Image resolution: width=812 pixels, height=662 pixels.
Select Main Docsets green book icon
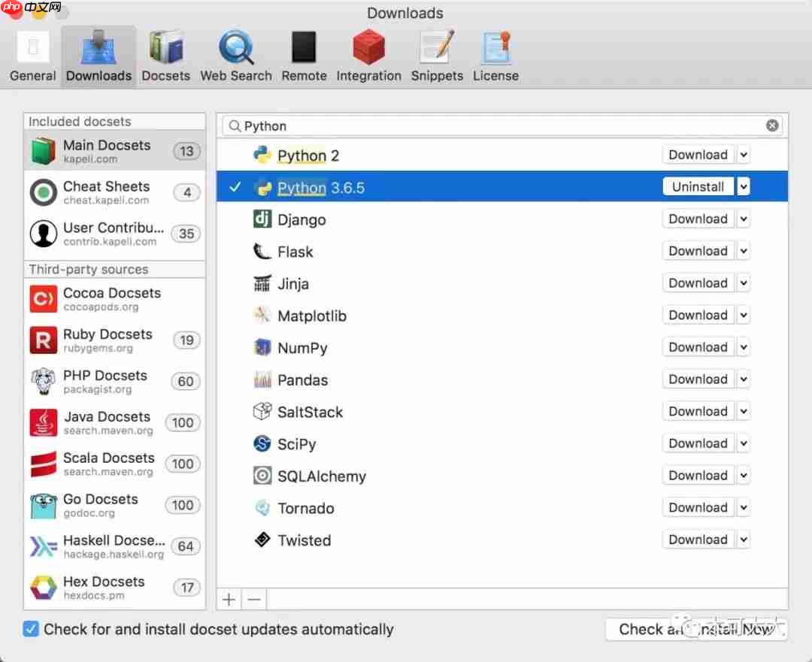44,150
